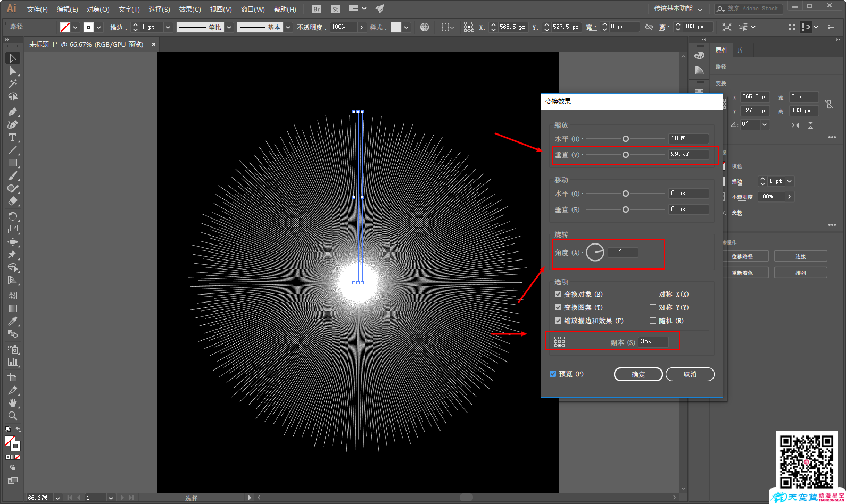This screenshot has height=504, width=846.
Task: Click 排列 quick action button
Action: point(801,273)
